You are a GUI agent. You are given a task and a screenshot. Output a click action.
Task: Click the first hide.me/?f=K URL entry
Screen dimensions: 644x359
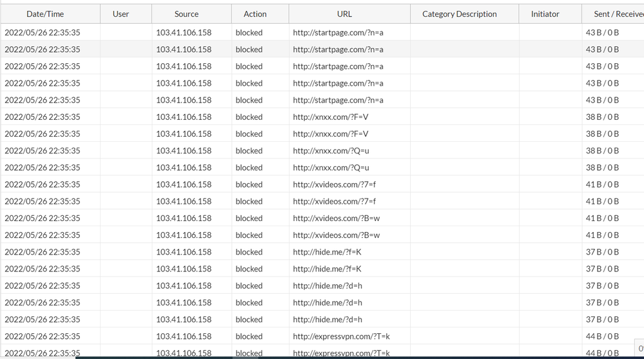click(x=327, y=252)
